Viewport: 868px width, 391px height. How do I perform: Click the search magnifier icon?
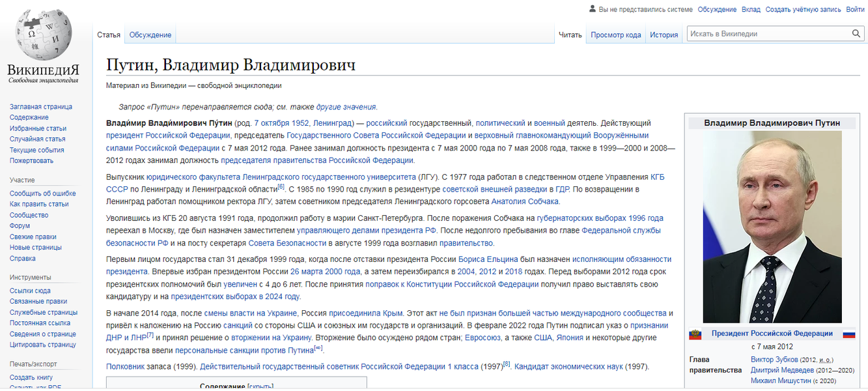point(856,34)
